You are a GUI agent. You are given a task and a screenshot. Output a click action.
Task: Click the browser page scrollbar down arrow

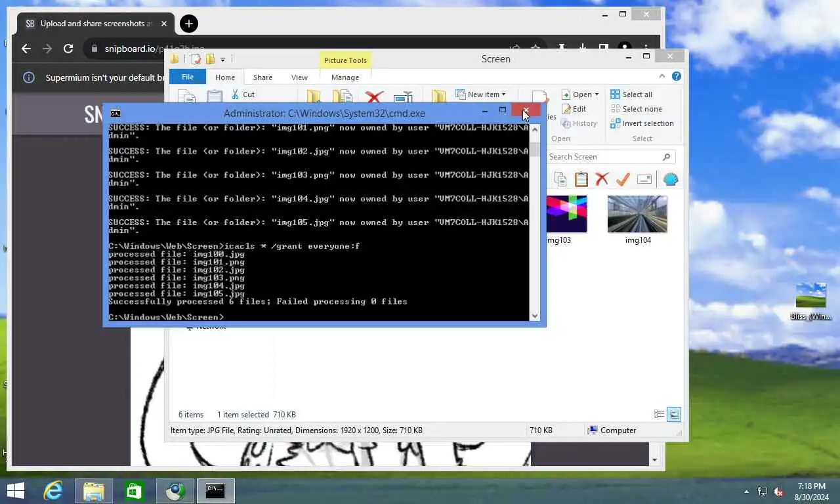pos(655,460)
